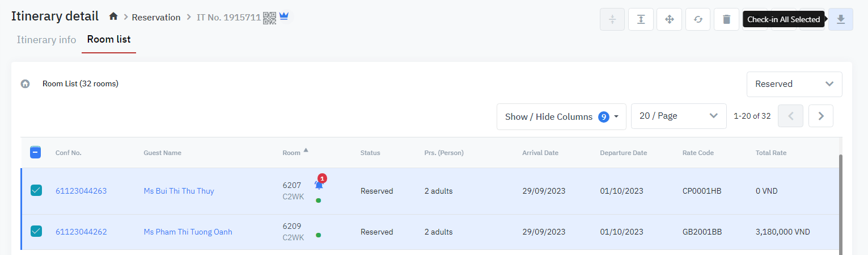
Task: Open the 20 / Page size dropdown
Action: pos(678,116)
